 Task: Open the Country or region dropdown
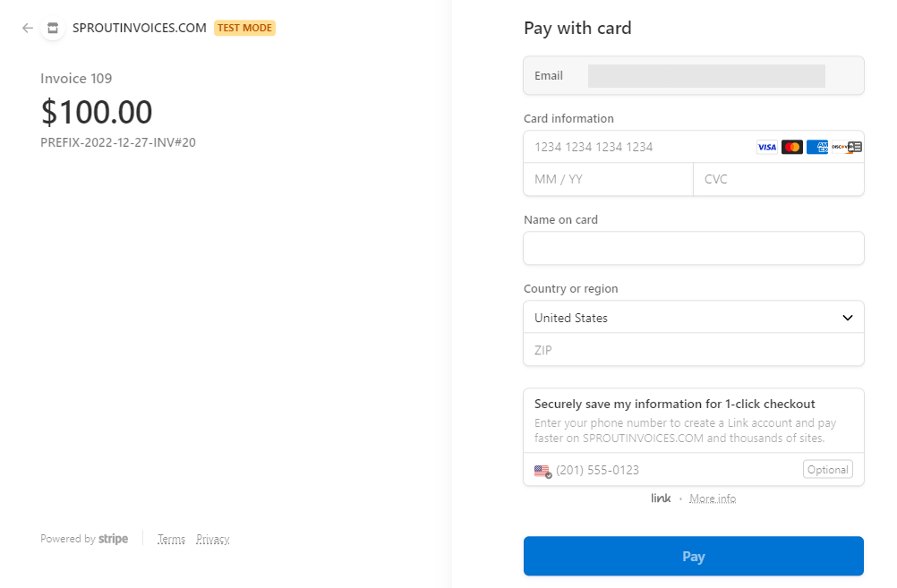pyautogui.click(x=680, y=318)
